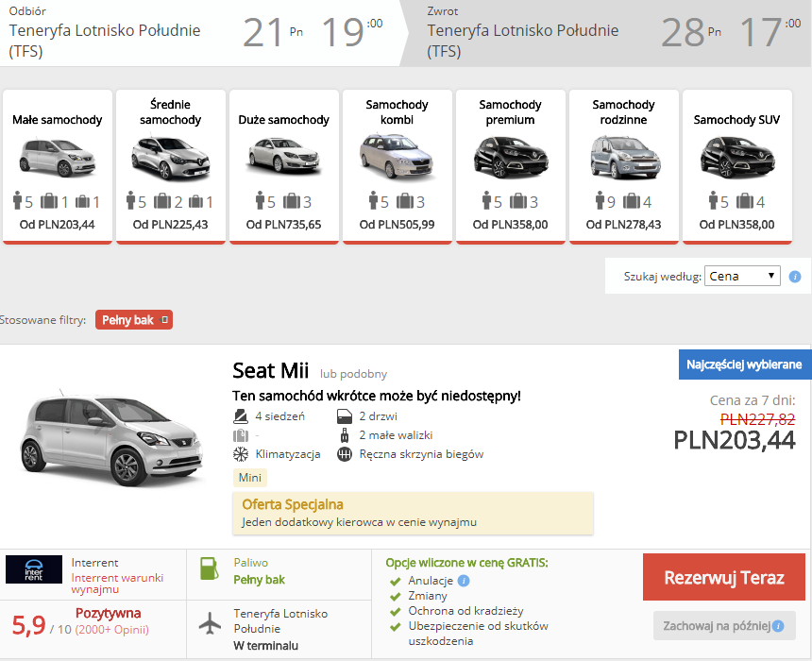Select the Samochody premium category
This screenshot has height=661, width=812.
pyautogui.click(x=510, y=166)
